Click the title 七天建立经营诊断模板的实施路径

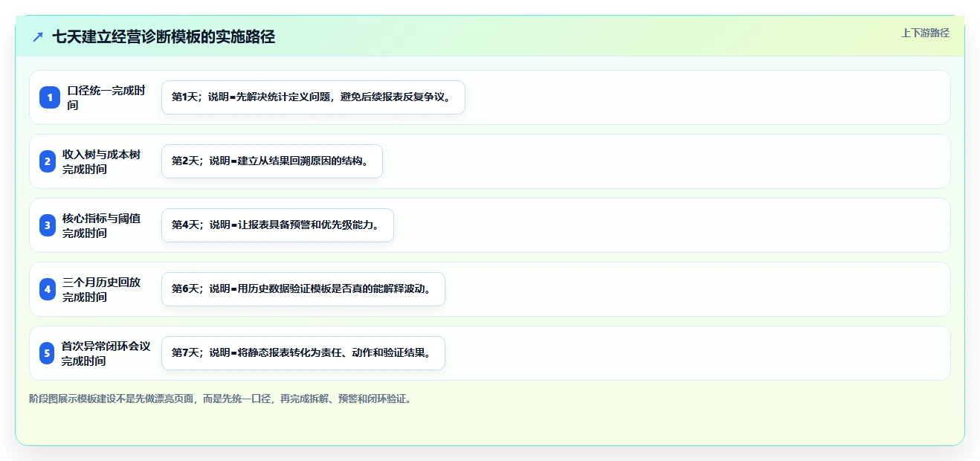tap(164, 36)
